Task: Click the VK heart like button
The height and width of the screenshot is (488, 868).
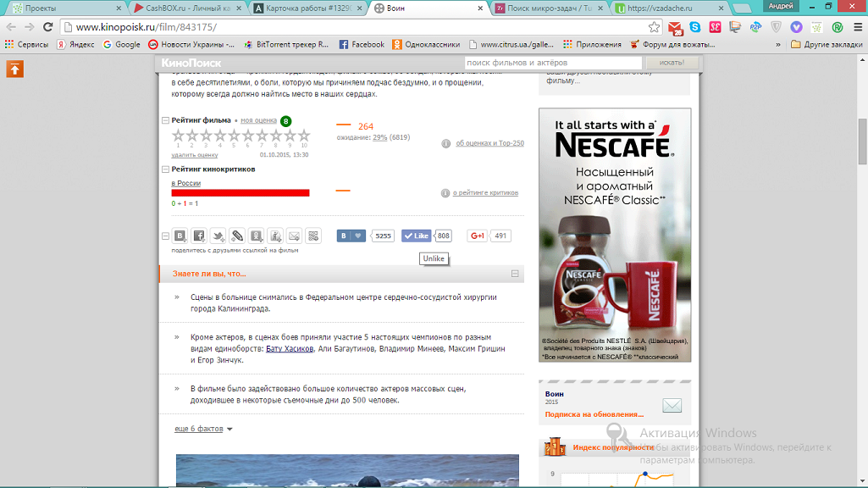Action: [x=351, y=236]
